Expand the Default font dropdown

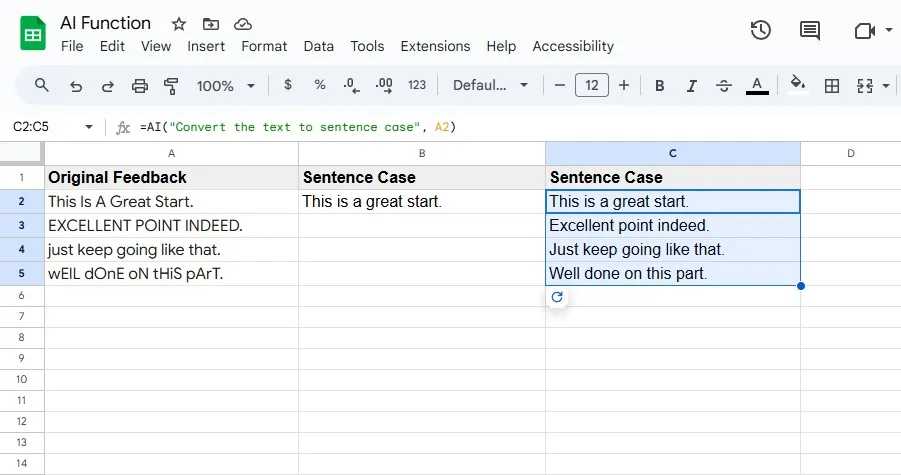(x=490, y=86)
